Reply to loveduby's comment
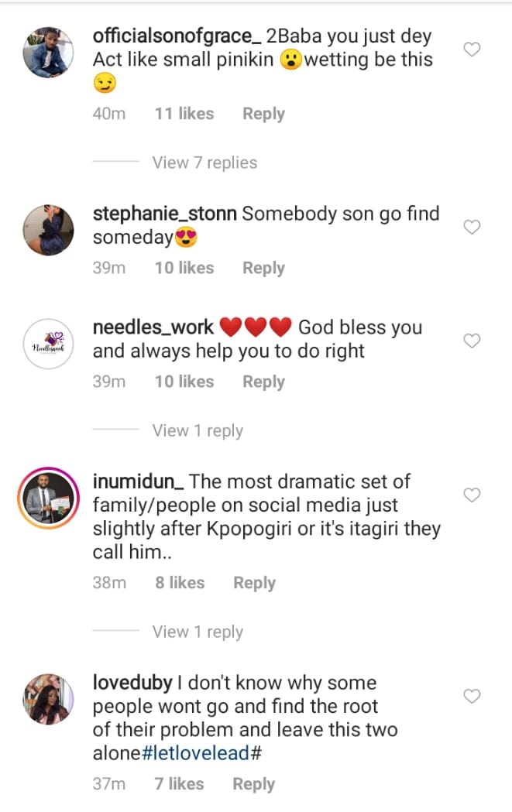The height and width of the screenshot is (812, 512). 254,784
